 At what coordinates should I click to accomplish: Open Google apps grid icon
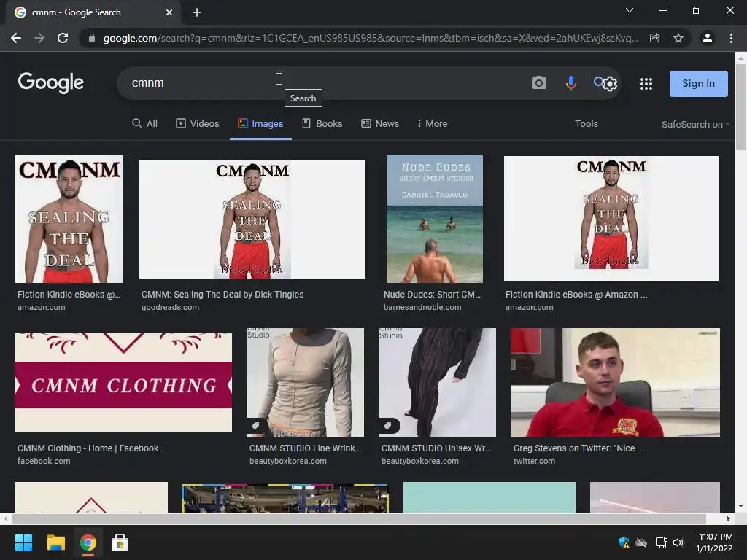click(x=646, y=84)
